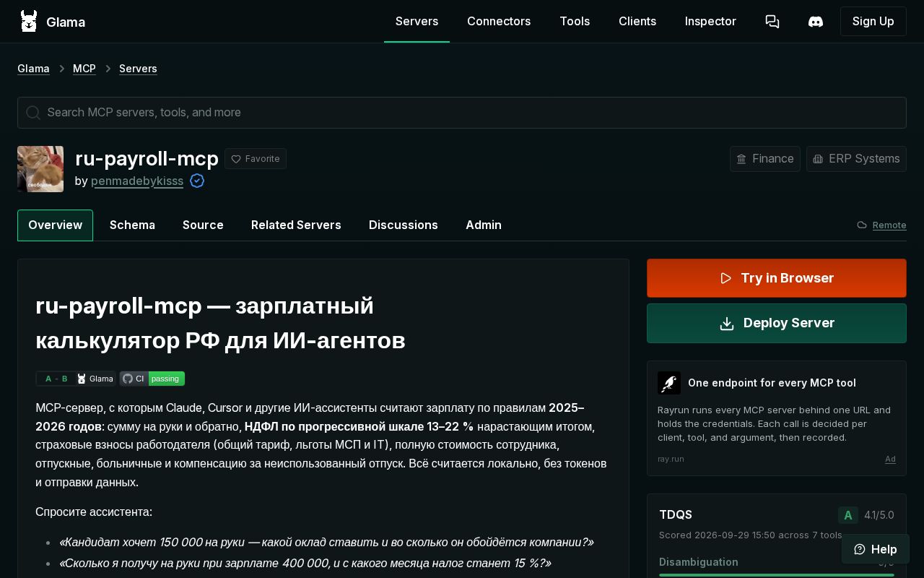Click the Ad label link
Image resolution: width=924 pixels, height=578 pixels.
[891, 460]
